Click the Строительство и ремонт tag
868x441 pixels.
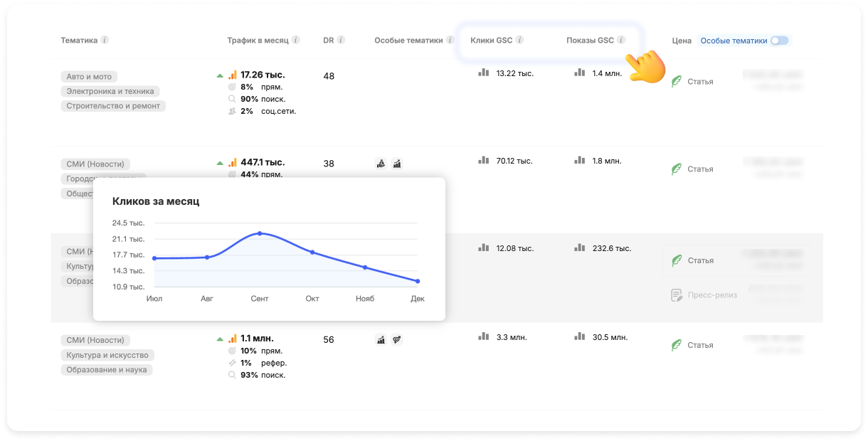112,106
